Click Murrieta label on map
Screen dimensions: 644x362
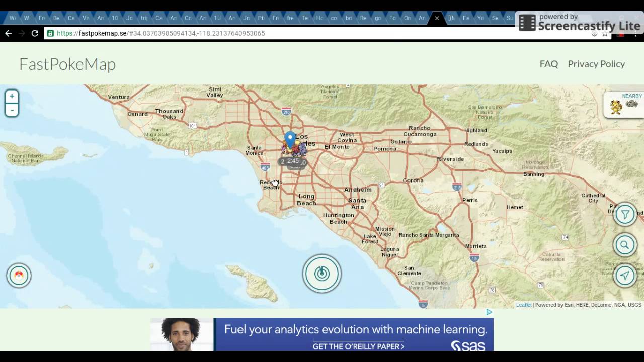coord(476,246)
